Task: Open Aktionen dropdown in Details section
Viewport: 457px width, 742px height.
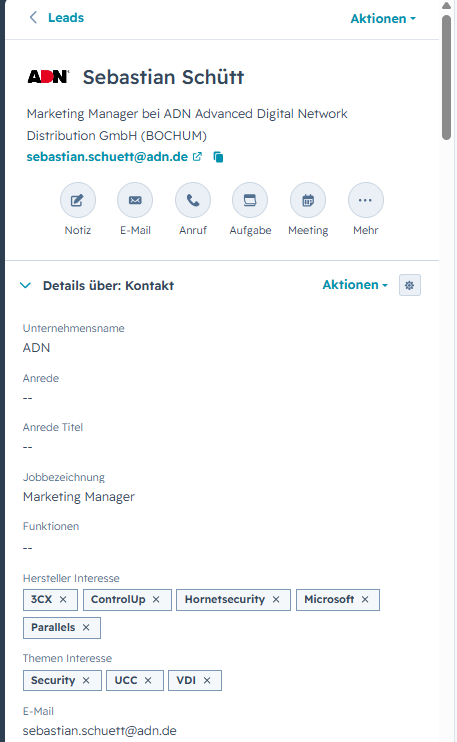Action: click(x=355, y=285)
